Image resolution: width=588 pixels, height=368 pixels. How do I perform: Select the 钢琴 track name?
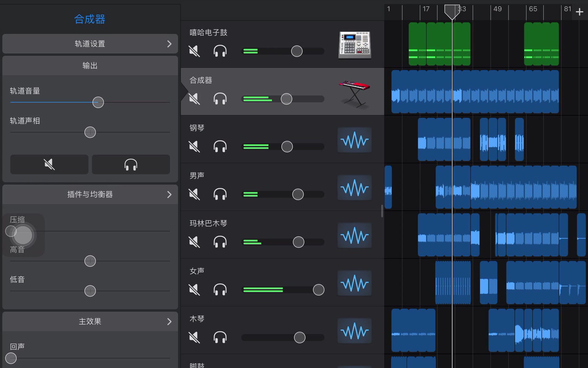[x=197, y=128]
